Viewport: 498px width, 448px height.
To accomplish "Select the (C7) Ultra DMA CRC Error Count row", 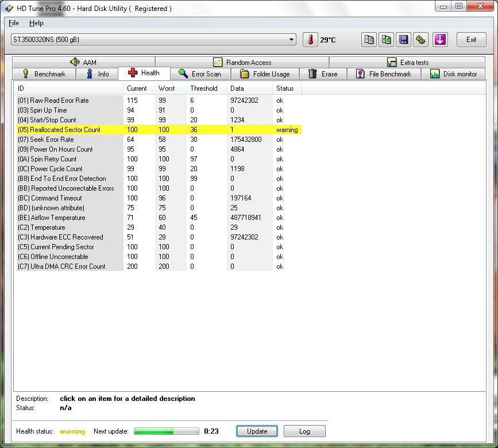I will [159, 267].
